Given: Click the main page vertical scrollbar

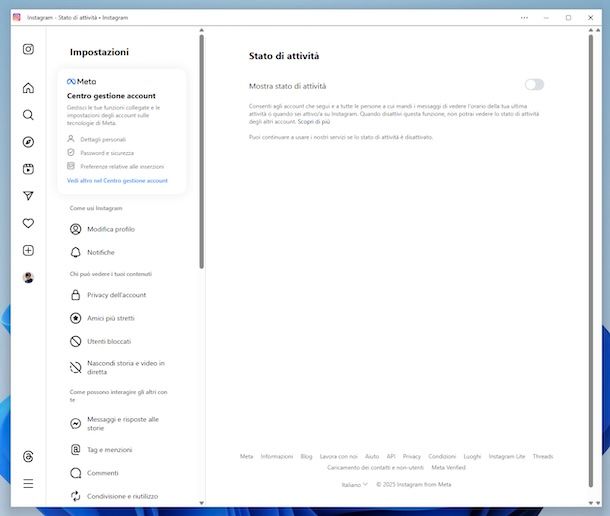Looking at the screenshot, I should click(591, 261).
